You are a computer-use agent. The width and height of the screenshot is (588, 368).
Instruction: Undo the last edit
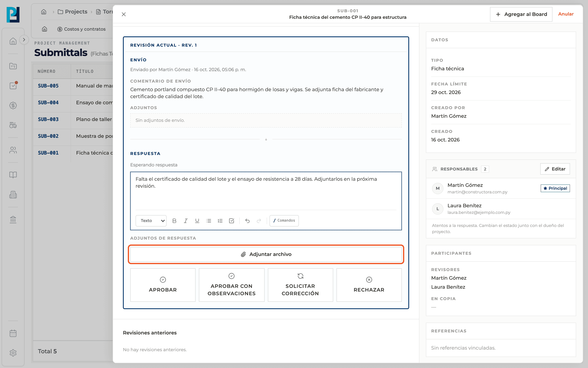(247, 221)
